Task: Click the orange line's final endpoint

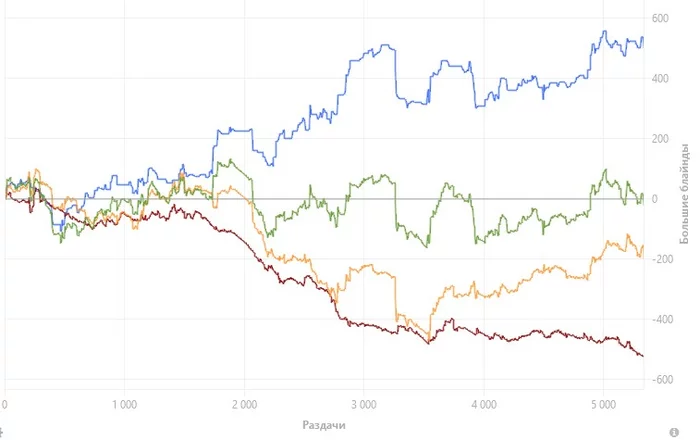Action: (643, 246)
